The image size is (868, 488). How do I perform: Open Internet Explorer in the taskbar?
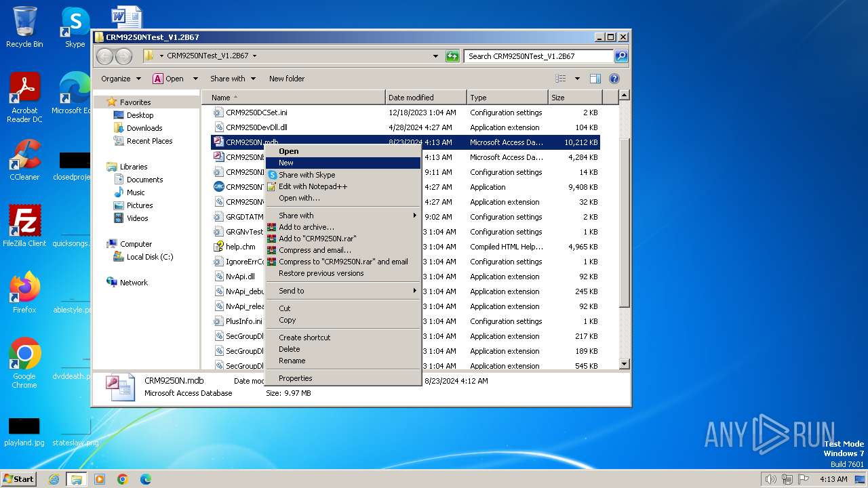pyautogui.click(x=54, y=479)
